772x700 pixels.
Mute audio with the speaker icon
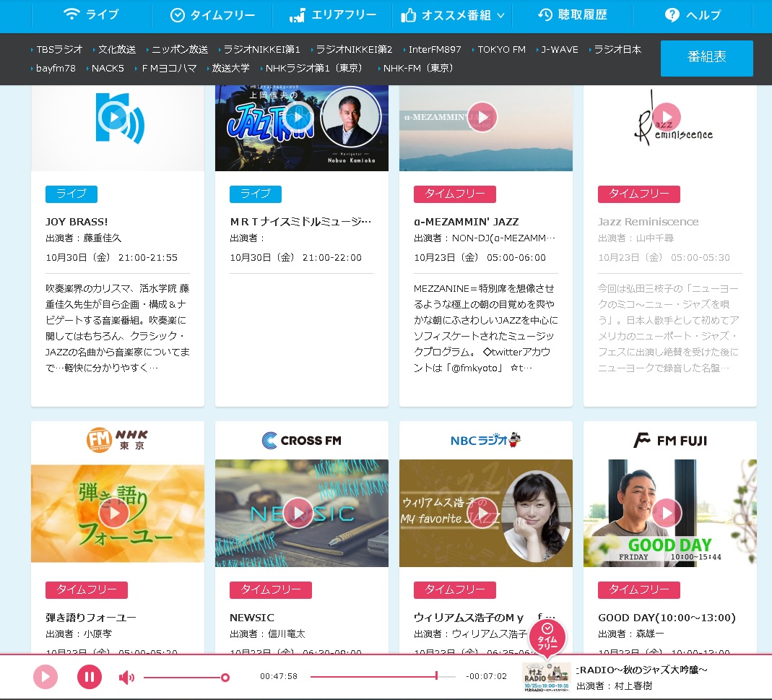coord(126,678)
